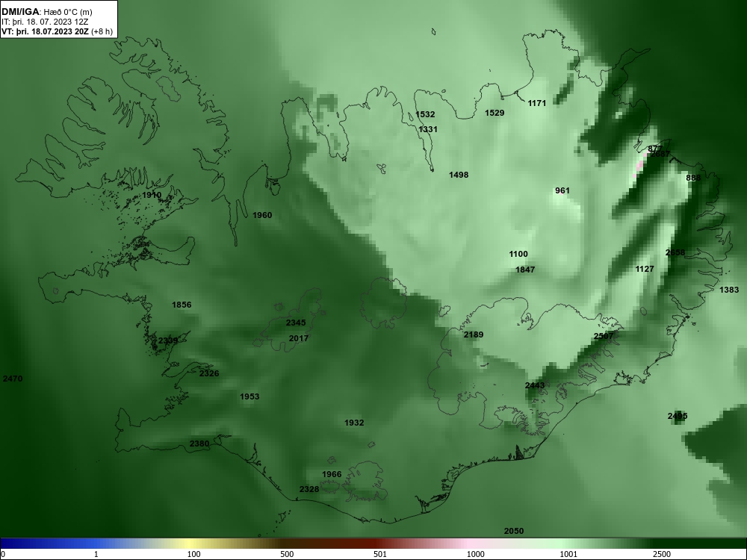747x560 pixels.
Task: Click the initial time line 'IT: þri. 18. 07. 2023 12Z'
Action: (45, 22)
